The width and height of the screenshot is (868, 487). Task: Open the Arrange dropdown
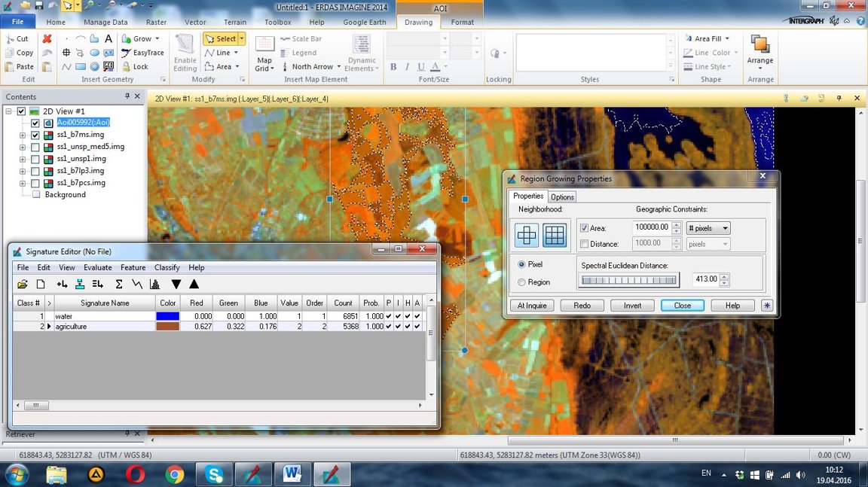point(760,68)
